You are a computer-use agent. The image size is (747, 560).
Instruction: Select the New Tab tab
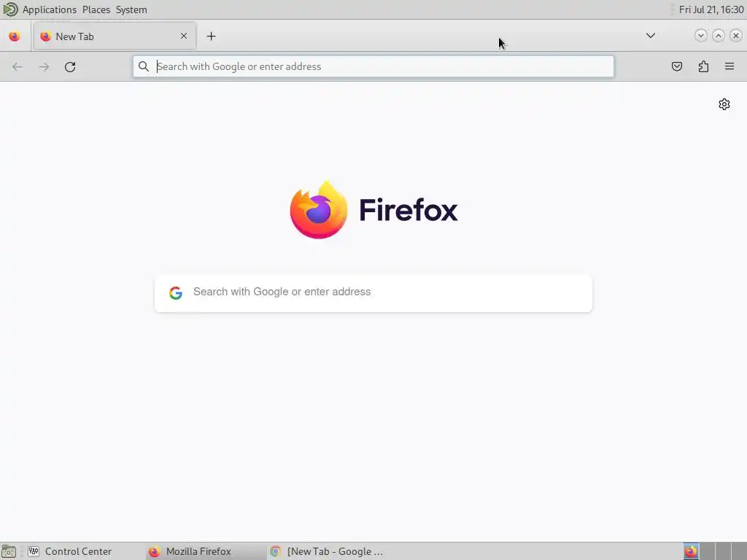coord(115,36)
